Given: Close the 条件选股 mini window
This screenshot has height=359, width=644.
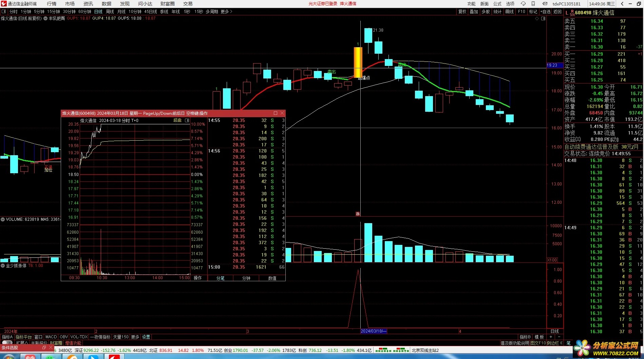Looking at the screenshot, I should [51, 348].
